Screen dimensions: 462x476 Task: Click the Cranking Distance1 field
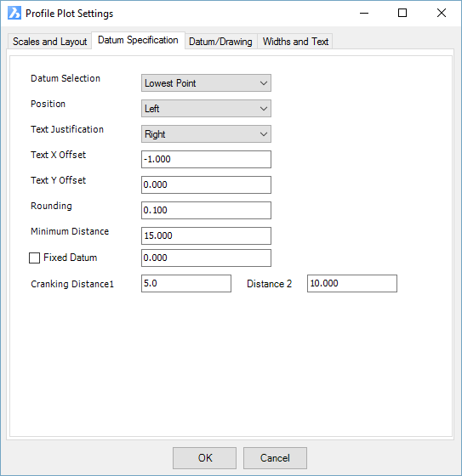186,284
